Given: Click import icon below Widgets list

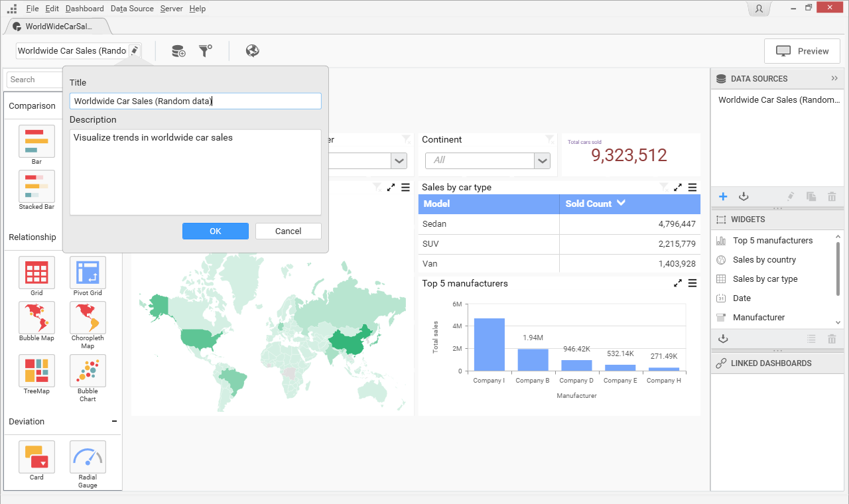Looking at the screenshot, I should pyautogui.click(x=723, y=339).
